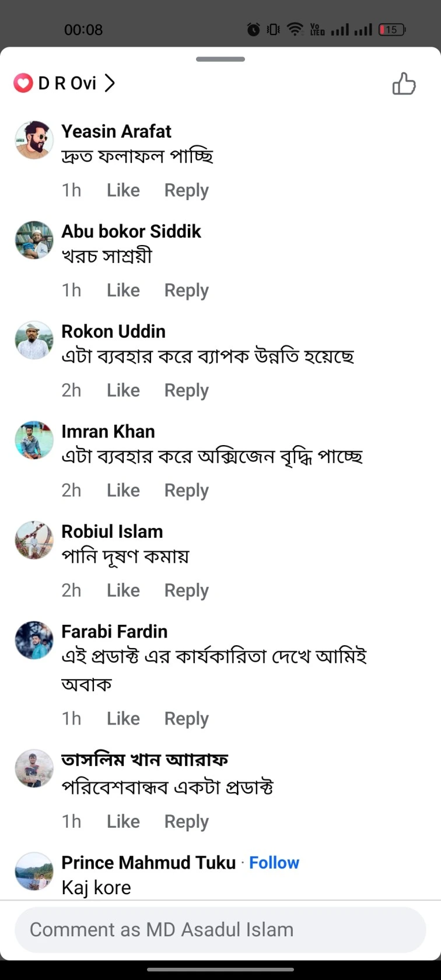This screenshot has height=980, width=441.
Task: Like Robiul Islam's comment
Action: coord(123,590)
